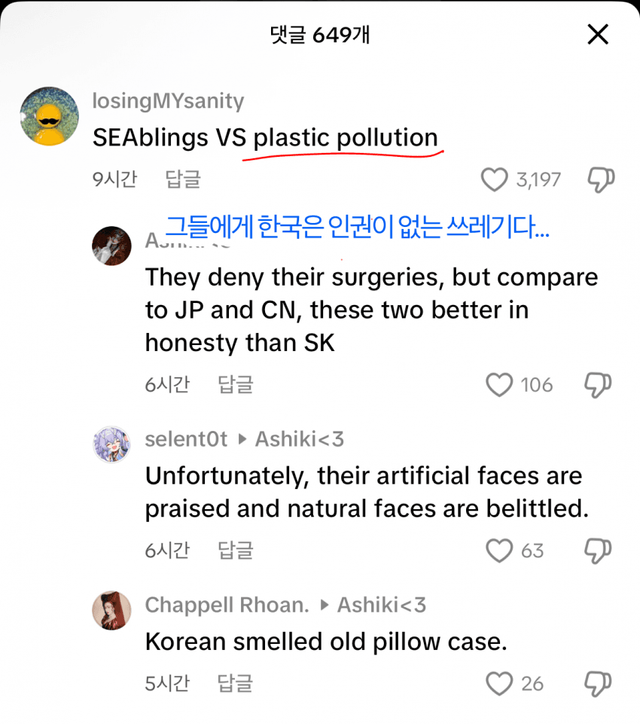Dislike the losingMYsanity comment
This screenshot has height=724, width=640.
coord(600,180)
